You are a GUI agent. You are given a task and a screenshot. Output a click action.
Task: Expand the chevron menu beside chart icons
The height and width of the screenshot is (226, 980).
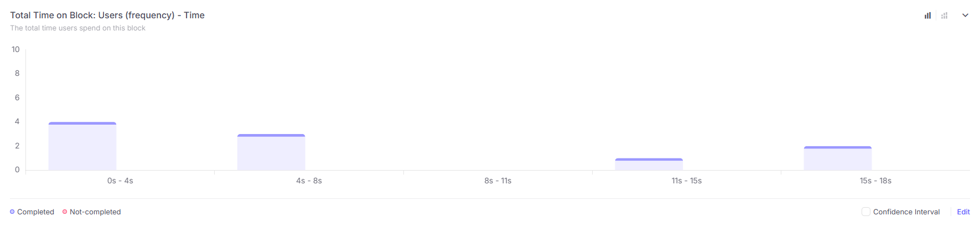(x=965, y=16)
